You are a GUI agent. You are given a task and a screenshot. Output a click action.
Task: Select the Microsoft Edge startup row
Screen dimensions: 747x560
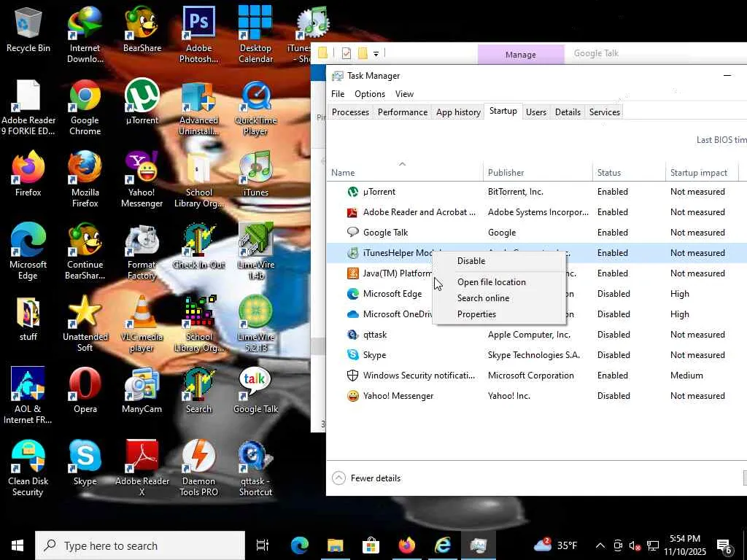pos(537,294)
